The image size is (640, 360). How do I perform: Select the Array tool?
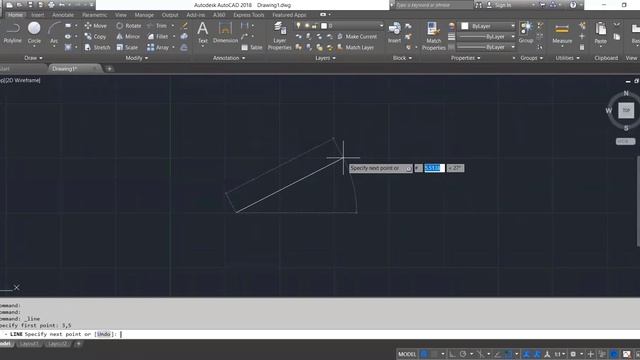(x=158, y=47)
